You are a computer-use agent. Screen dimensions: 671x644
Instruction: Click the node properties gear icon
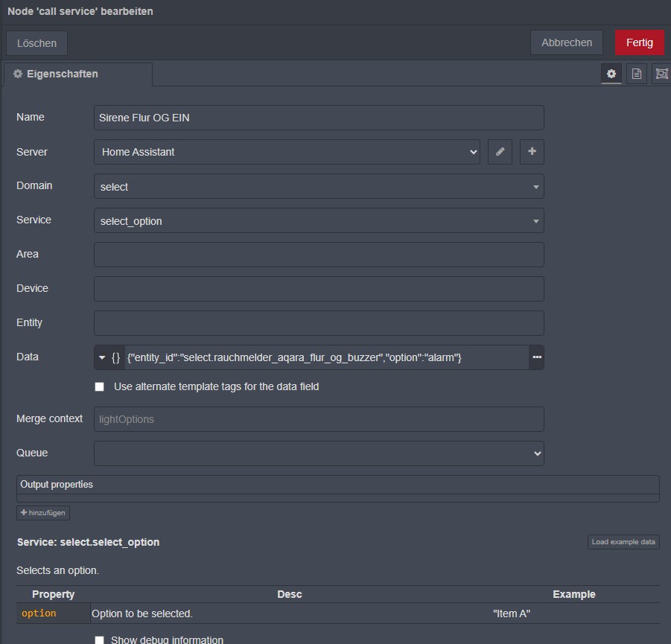pos(611,74)
